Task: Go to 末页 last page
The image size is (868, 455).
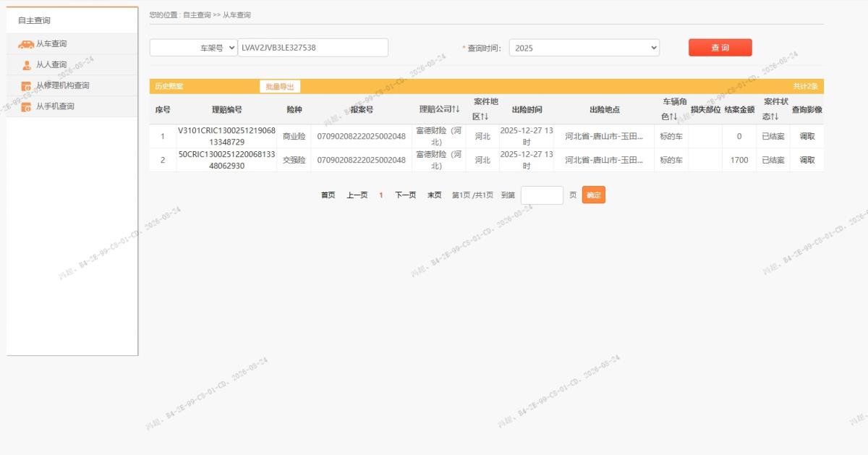Action: click(x=435, y=195)
